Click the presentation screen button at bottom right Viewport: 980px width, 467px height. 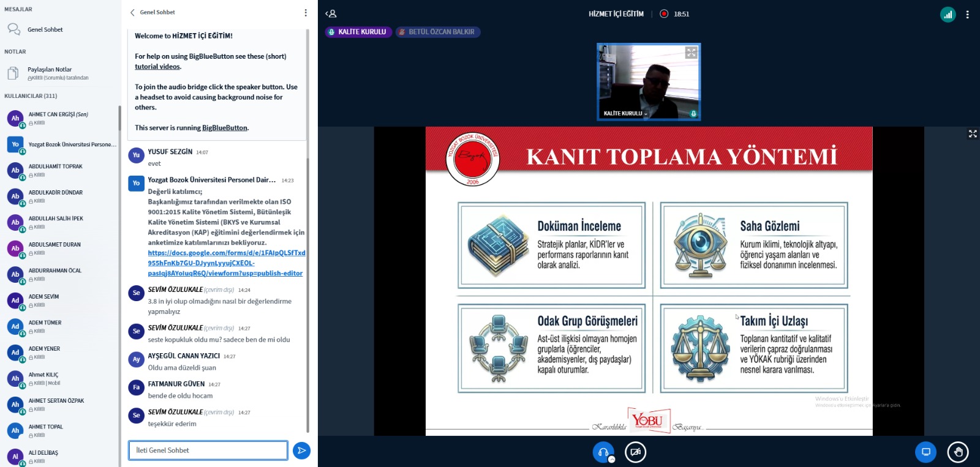pyautogui.click(x=925, y=452)
